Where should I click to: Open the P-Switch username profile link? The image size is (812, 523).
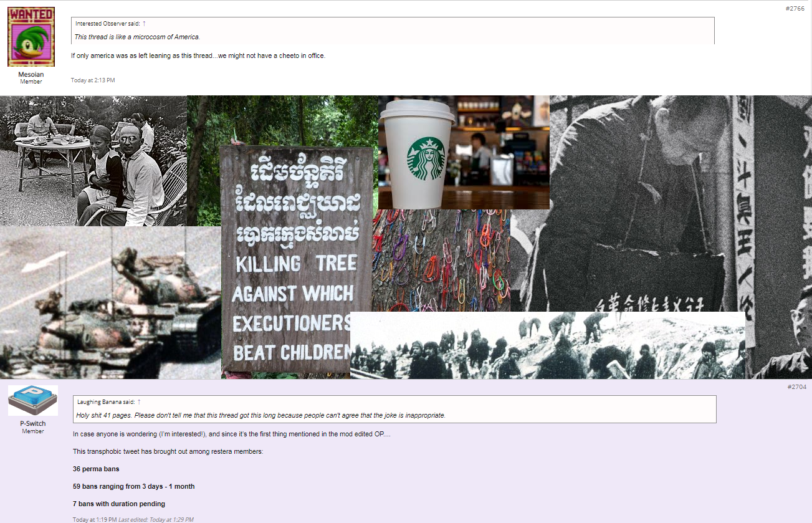(x=33, y=424)
